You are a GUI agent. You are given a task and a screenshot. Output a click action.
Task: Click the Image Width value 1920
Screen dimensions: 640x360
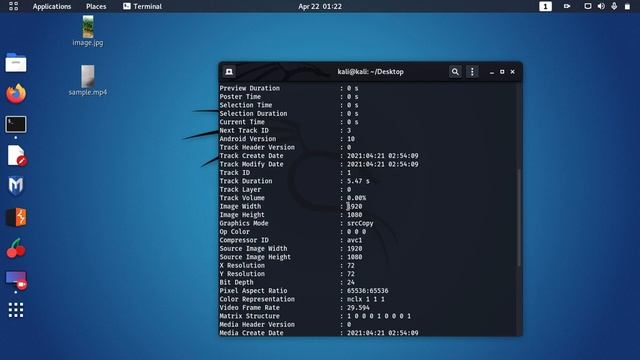click(354, 207)
